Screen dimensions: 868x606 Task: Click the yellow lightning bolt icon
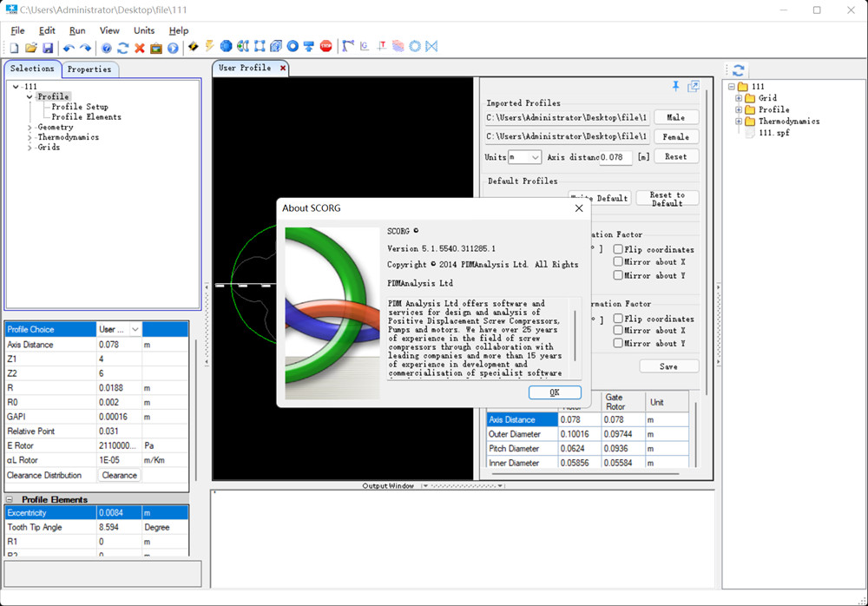tap(210, 47)
